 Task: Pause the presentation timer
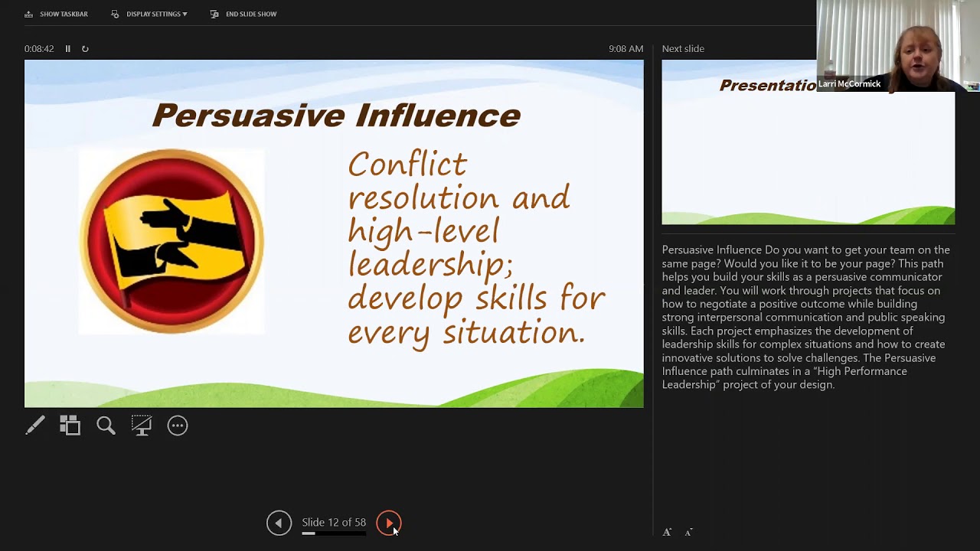click(x=67, y=48)
